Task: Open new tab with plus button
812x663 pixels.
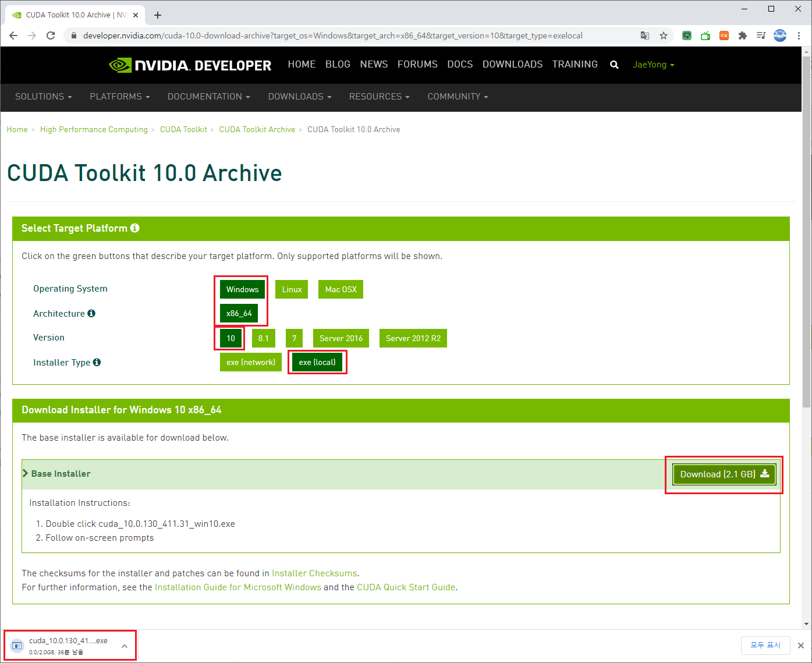Action: [158, 15]
